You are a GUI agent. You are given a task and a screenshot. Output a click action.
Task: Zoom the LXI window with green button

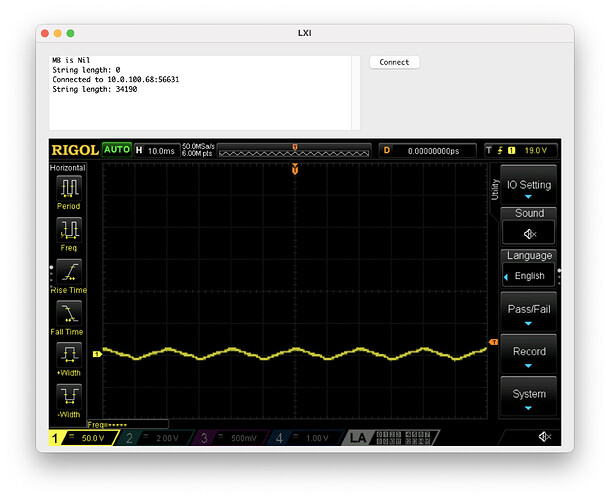(70, 33)
